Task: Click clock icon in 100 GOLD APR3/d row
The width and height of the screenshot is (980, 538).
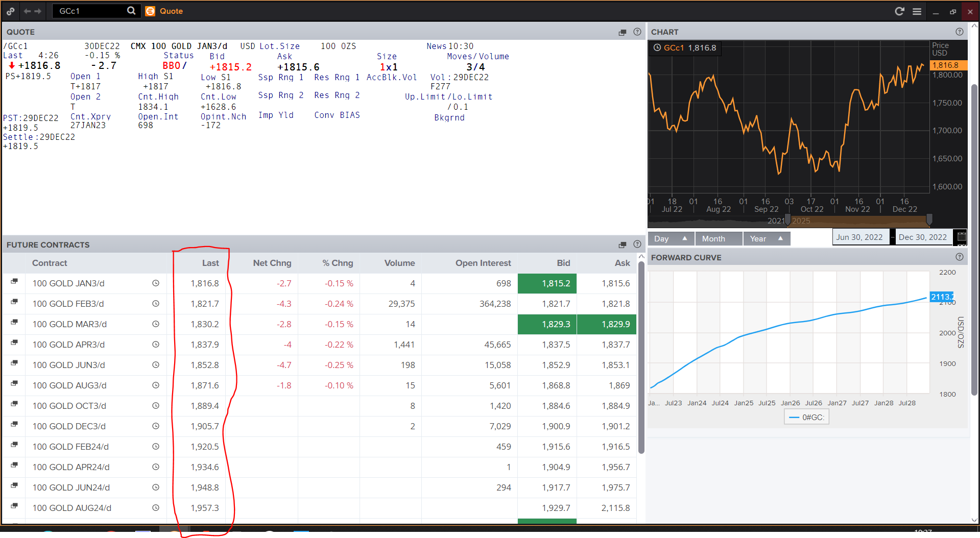Action: (156, 345)
